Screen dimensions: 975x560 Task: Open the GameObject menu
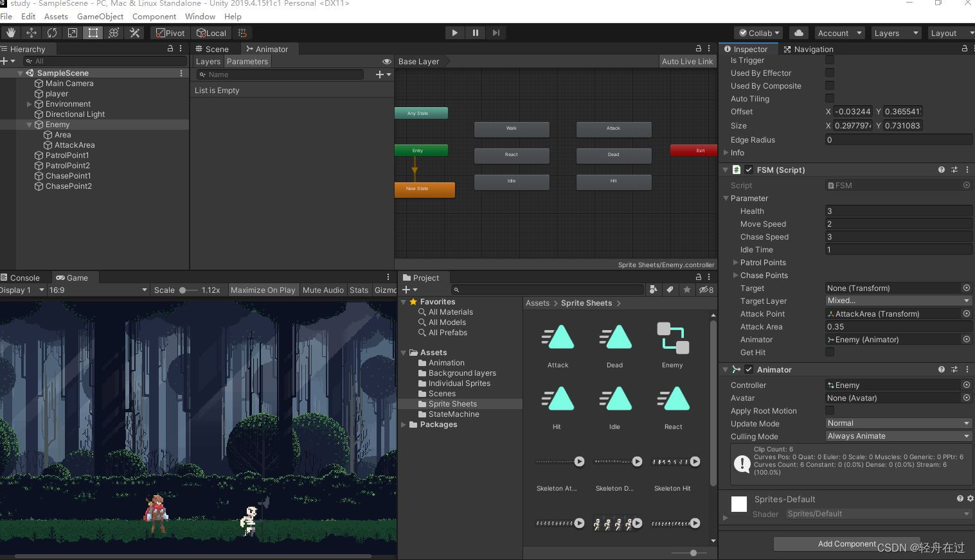[100, 16]
